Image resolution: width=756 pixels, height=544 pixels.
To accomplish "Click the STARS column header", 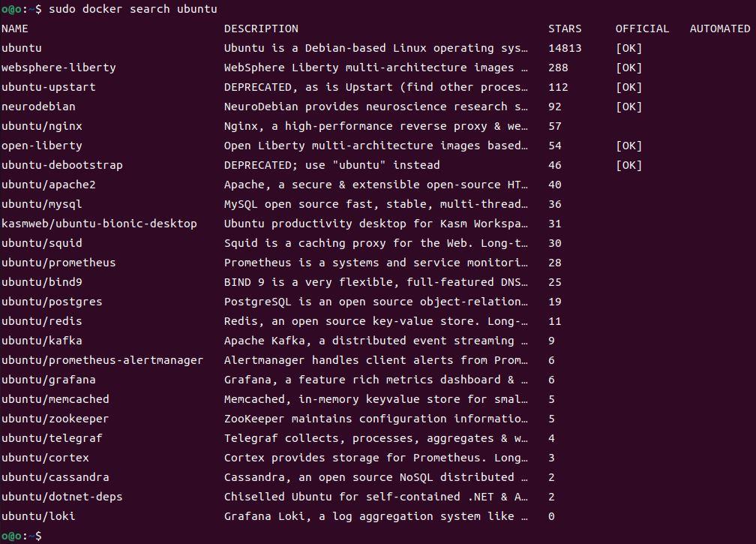I will click(x=565, y=29).
